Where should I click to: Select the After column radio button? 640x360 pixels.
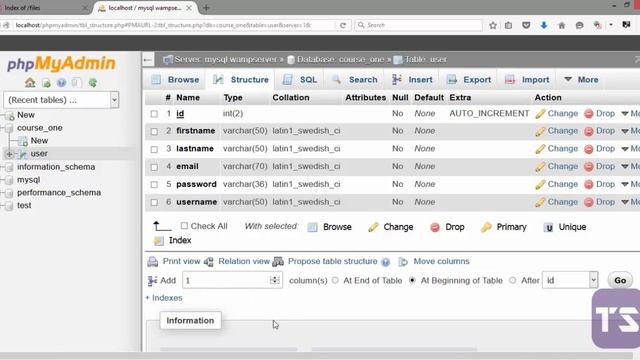coord(513,280)
